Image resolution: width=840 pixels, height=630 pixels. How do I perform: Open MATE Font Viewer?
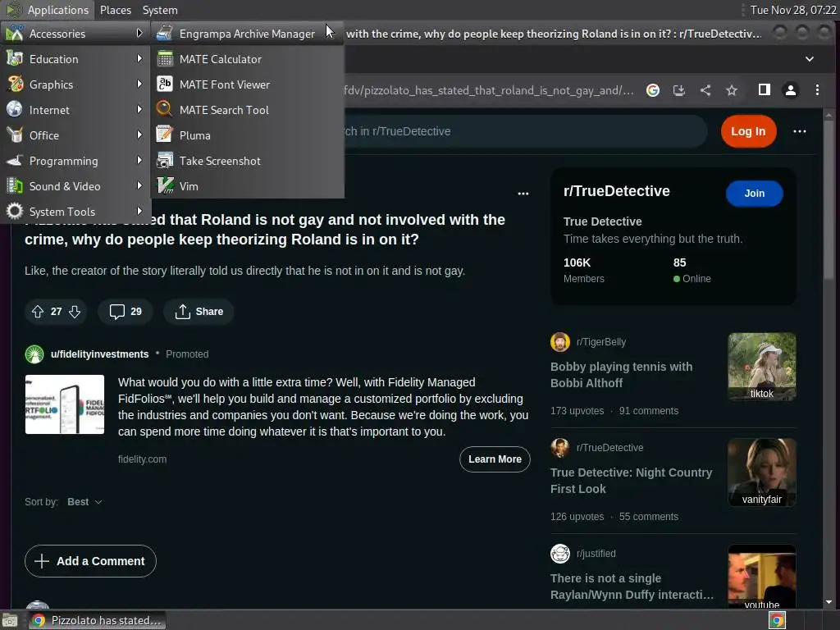tap(247, 84)
